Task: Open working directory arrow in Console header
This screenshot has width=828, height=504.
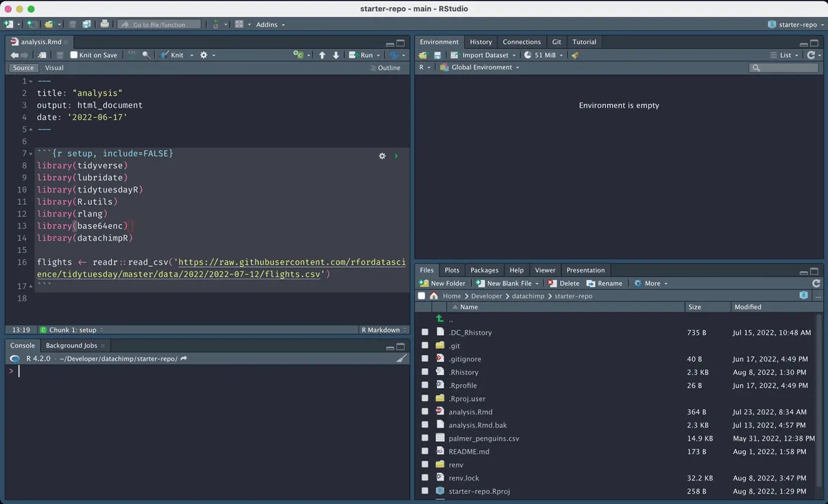Action: click(184, 359)
